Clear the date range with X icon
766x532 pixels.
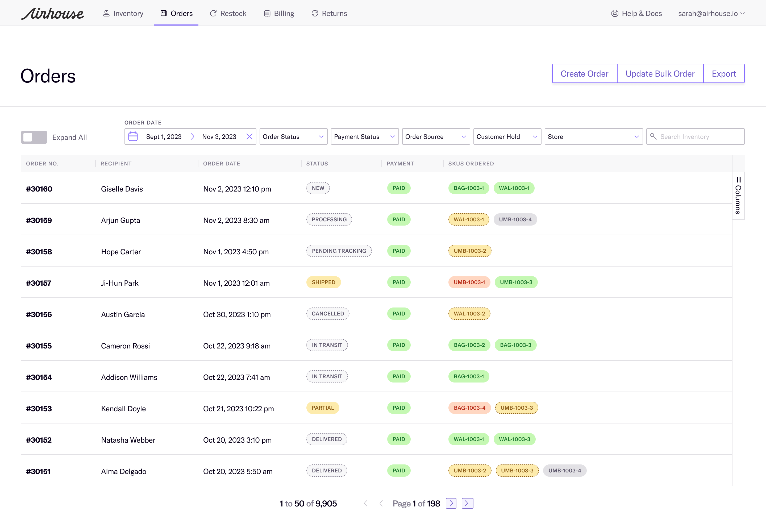pos(249,137)
